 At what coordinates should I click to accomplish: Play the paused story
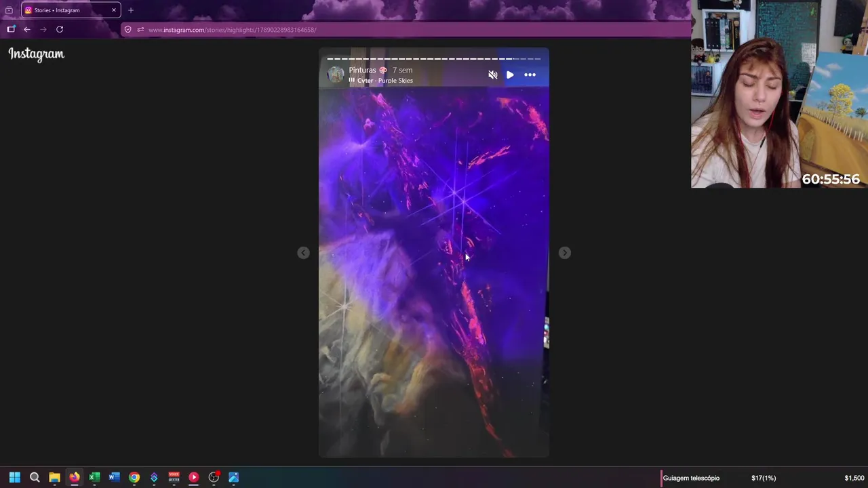tap(510, 75)
